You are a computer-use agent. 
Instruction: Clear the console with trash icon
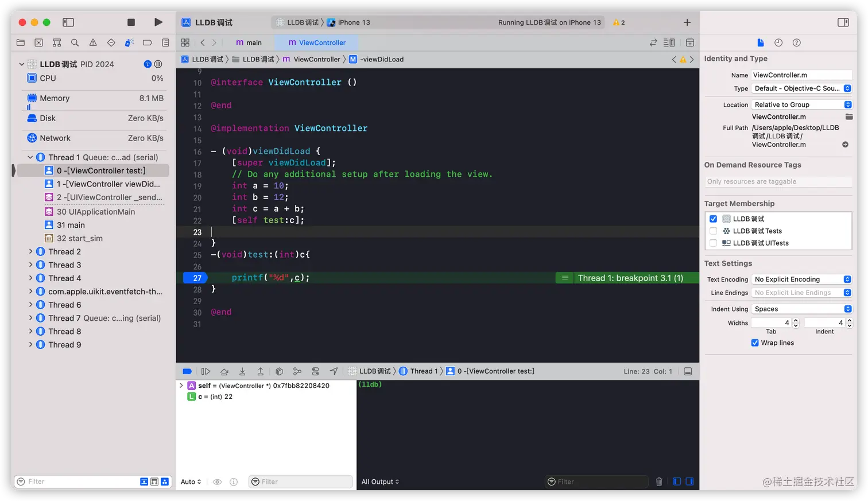coord(659,482)
